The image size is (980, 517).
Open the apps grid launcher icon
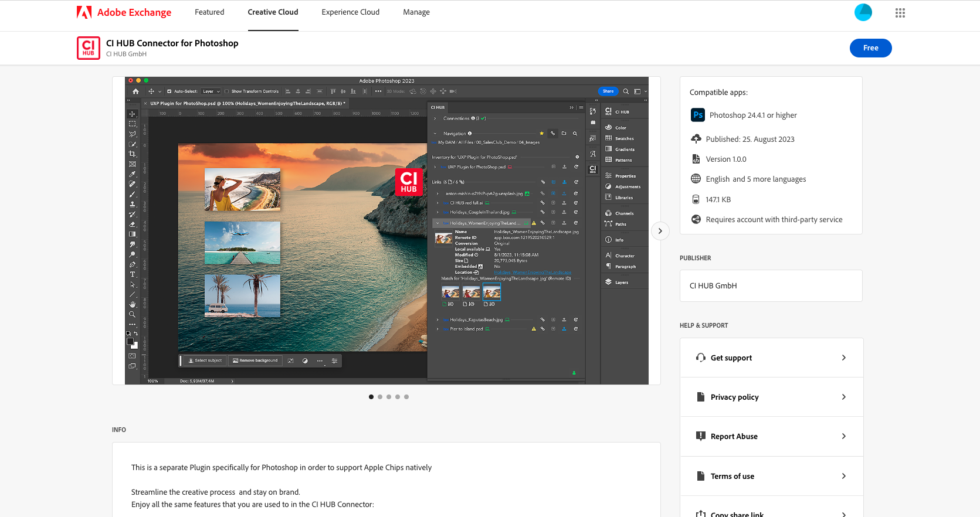click(900, 13)
